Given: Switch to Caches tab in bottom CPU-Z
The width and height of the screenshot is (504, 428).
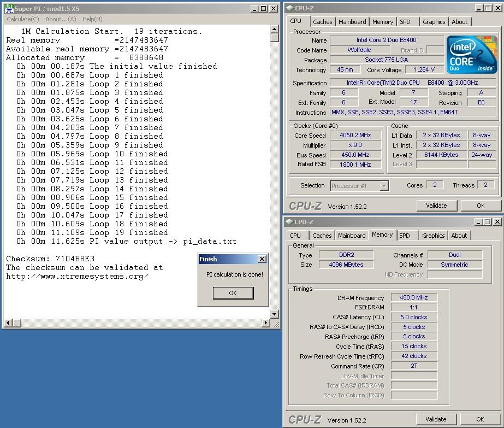Looking at the screenshot, I should 322,236.
